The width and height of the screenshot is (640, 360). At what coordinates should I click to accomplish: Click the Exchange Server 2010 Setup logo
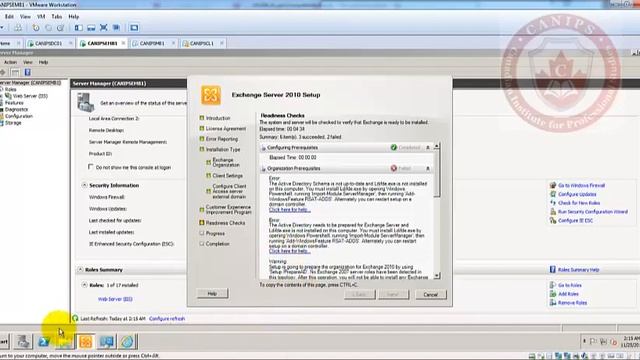coord(211,95)
